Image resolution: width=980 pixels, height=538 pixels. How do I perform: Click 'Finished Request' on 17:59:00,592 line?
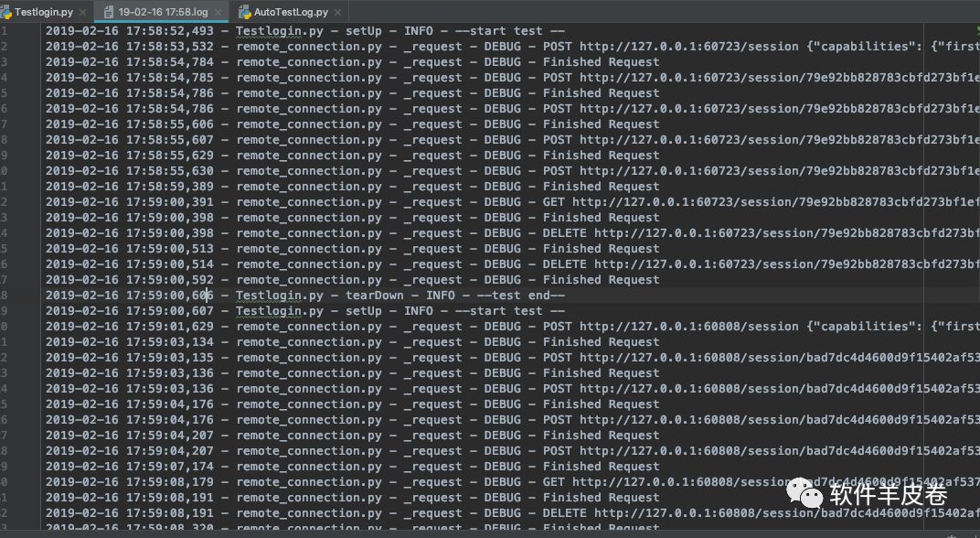[601, 280]
